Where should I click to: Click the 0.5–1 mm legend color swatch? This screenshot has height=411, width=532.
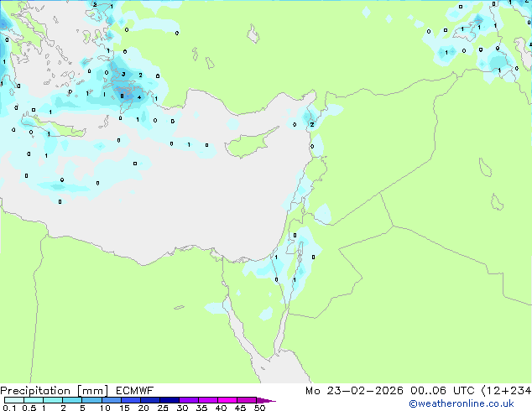pyautogui.click(x=34, y=400)
